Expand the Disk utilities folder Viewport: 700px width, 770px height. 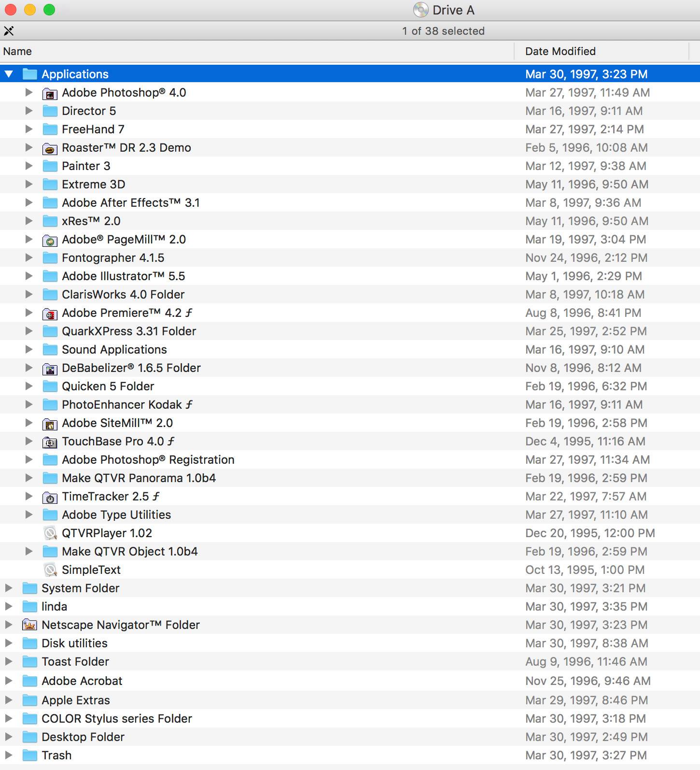point(9,643)
